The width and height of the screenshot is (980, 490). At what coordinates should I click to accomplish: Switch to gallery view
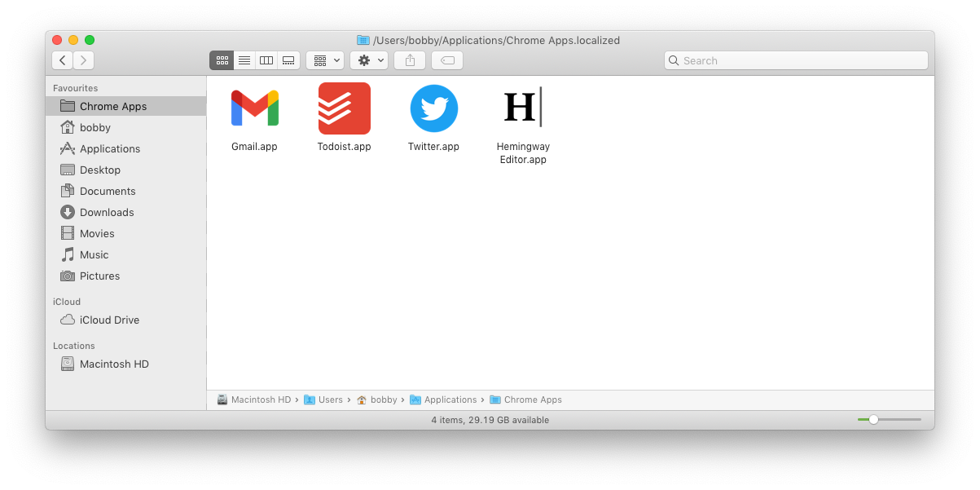(x=288, y=60)
